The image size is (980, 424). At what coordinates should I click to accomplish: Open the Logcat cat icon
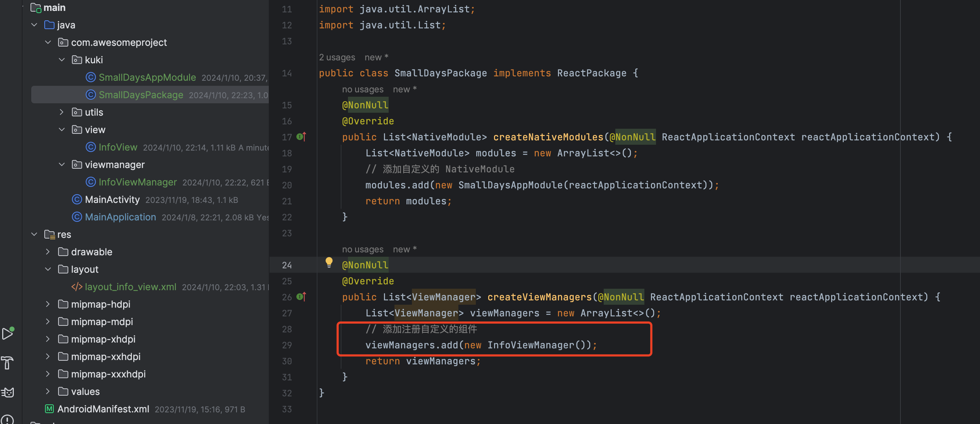click(8, 392)
